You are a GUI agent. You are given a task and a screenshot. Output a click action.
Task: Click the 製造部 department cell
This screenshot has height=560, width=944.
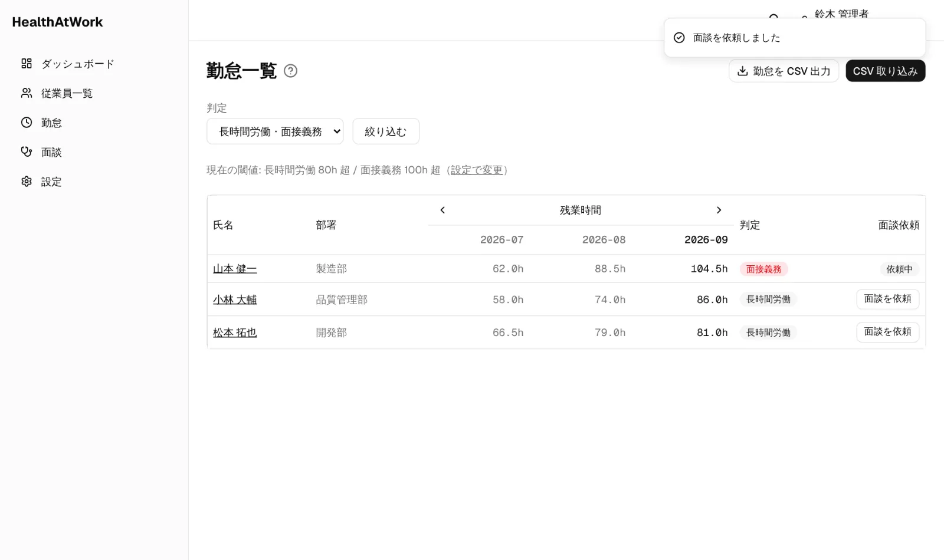pyautogui.click(x=331, y=269)
